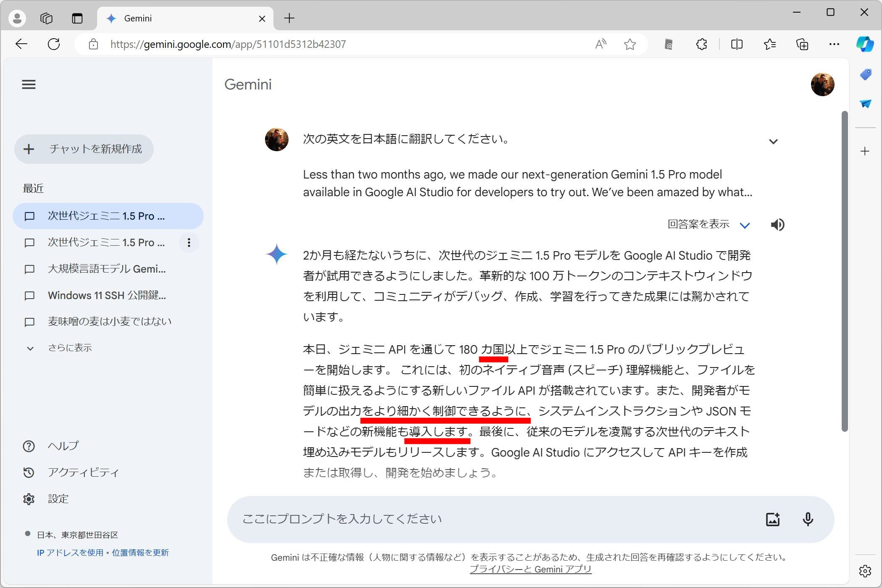Click the browser back arrow

pyautogui.click(x=21, y=44)
